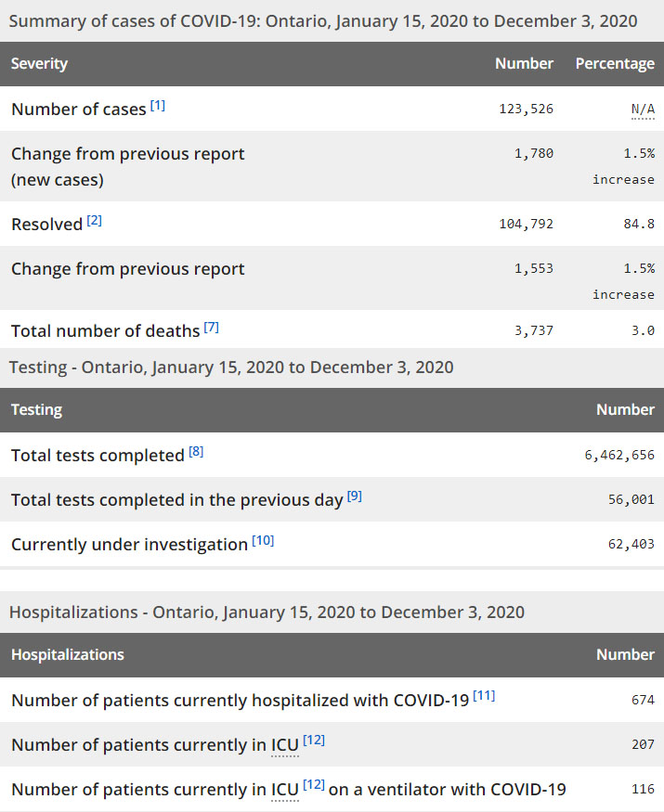Image resolution: width=664 pixels, height=812 pixels.
Task: Select the Testing table column header
Action: point(36,409)
